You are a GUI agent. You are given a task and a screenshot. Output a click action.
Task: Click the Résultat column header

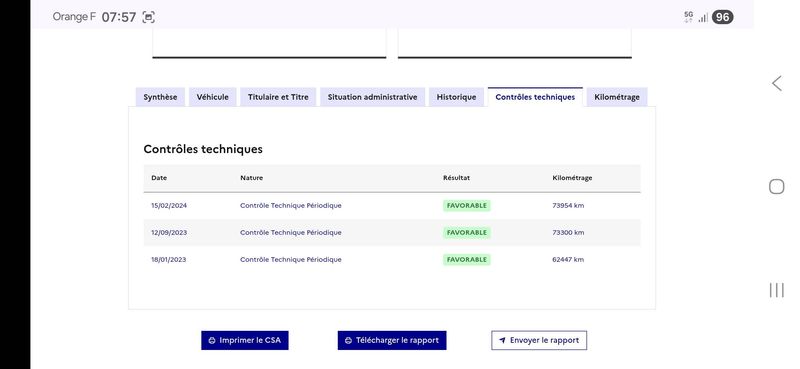pyautogui.click(x=457, y=178)
